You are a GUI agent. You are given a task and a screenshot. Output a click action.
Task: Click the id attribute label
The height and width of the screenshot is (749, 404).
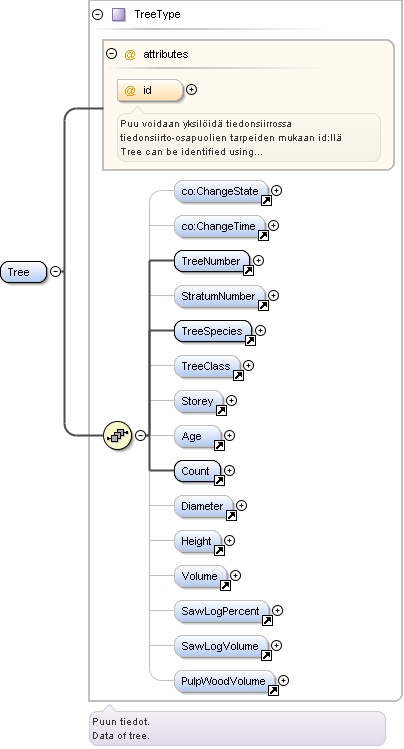147,90
